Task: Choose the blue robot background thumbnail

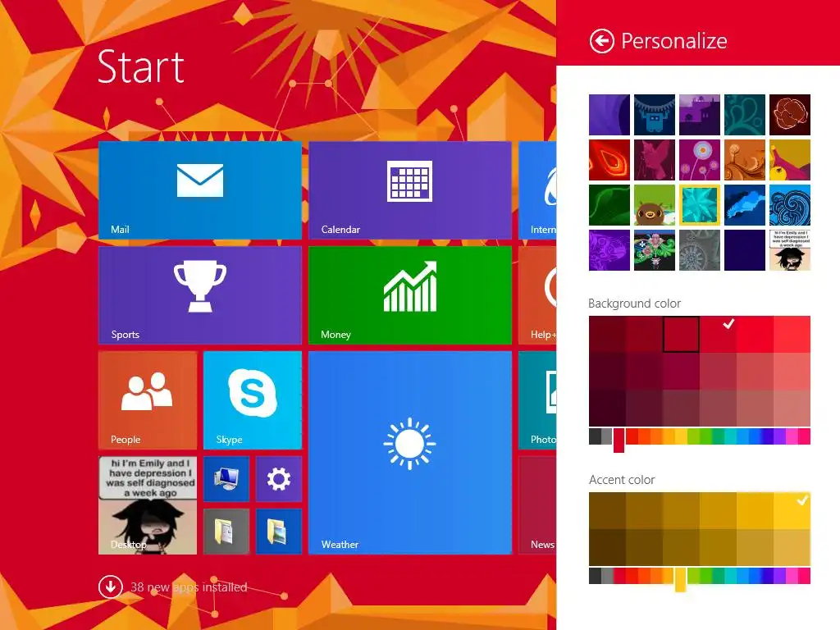Action: click(654, 115)
